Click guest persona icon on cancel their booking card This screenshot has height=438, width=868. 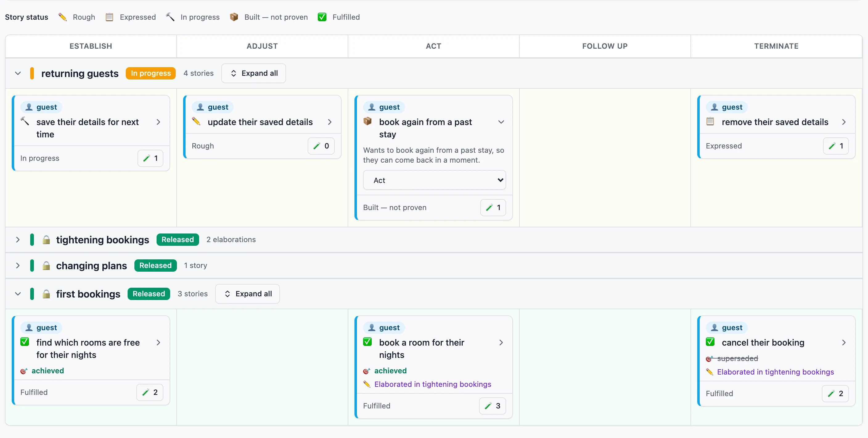point(715,327)
